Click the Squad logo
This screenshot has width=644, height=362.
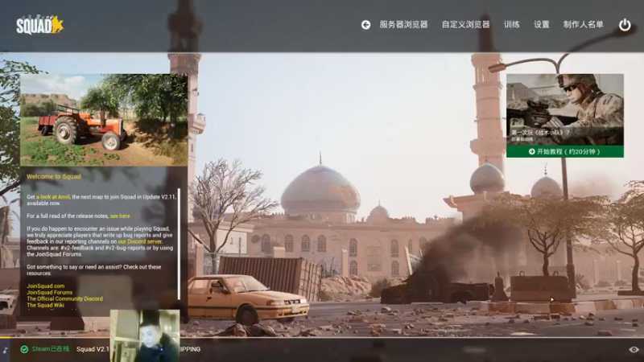tap(39, 25)
